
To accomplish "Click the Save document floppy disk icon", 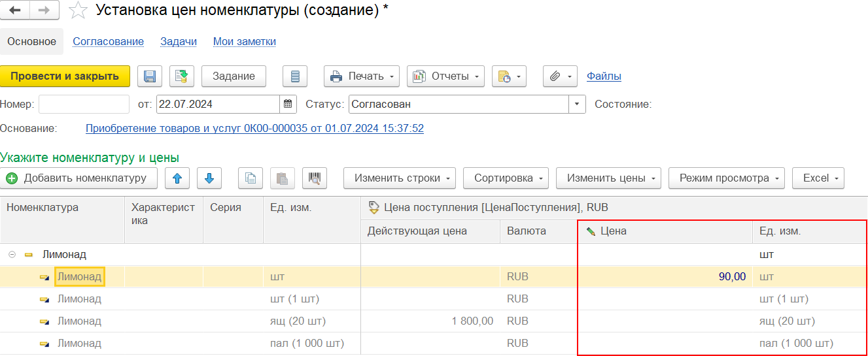I will coord(150,76).
